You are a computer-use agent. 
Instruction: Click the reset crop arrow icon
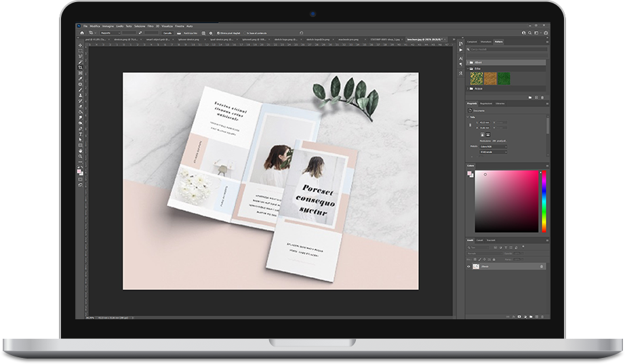tap(302, 33)
